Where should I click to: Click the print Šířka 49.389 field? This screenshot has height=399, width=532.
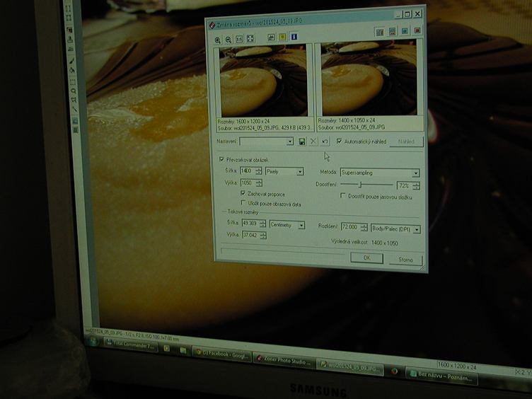click(250, 224)
